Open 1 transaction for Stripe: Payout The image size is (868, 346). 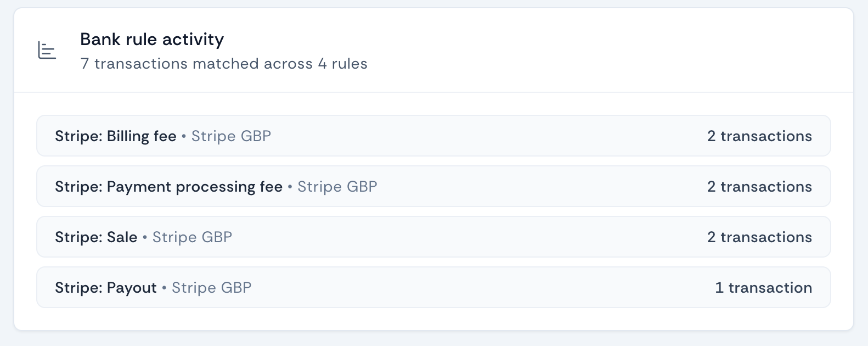764,287
